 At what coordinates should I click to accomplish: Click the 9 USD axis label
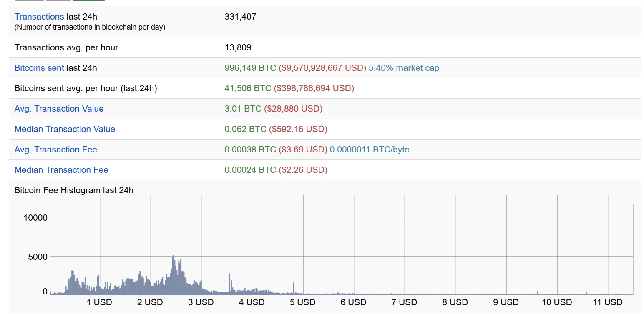(506, 302)
